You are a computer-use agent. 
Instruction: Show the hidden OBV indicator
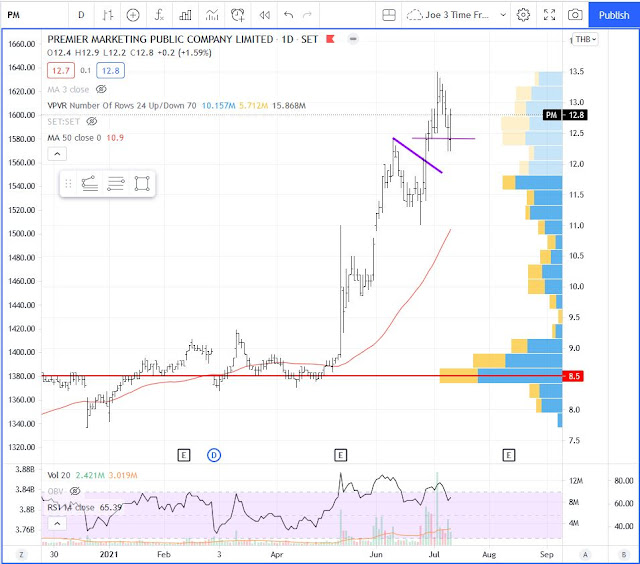(75, 491)
